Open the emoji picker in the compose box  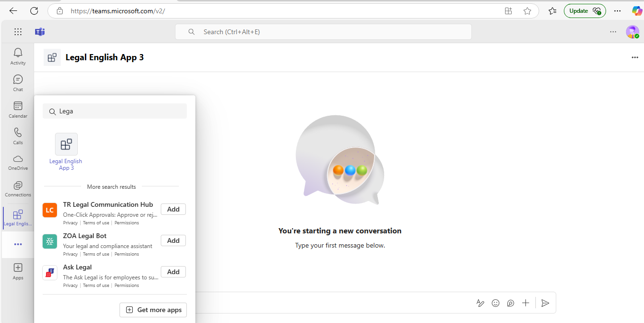click(496, 303)
